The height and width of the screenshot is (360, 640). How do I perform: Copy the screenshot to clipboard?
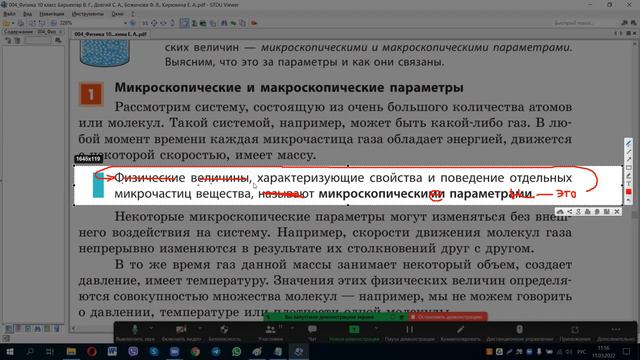(597, 211)
